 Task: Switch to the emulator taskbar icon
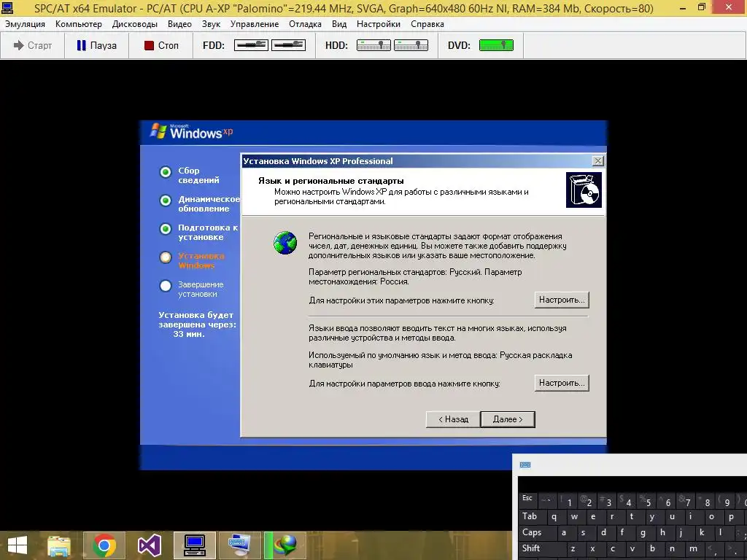click(194, 545)
